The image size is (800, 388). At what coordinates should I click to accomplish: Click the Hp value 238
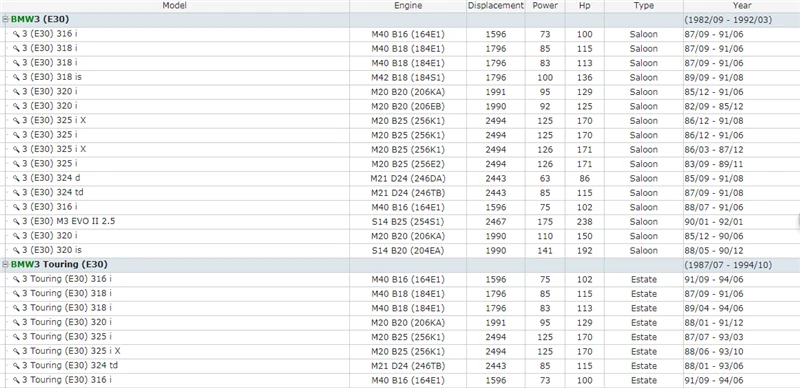585,222
